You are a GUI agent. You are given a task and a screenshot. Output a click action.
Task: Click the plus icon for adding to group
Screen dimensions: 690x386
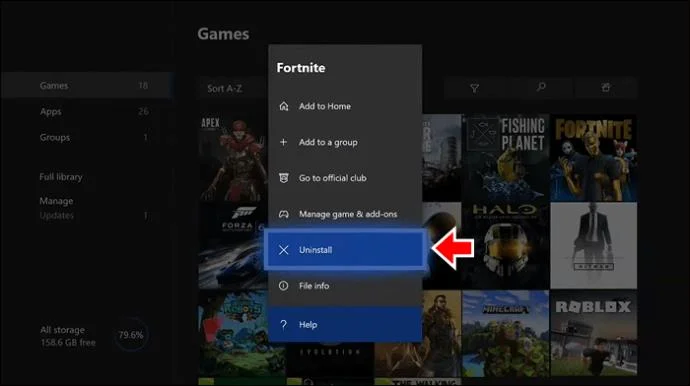[x=283, y=142]
